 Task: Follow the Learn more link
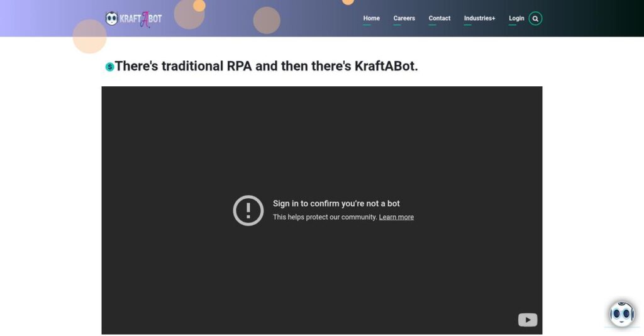click(396, 217)
